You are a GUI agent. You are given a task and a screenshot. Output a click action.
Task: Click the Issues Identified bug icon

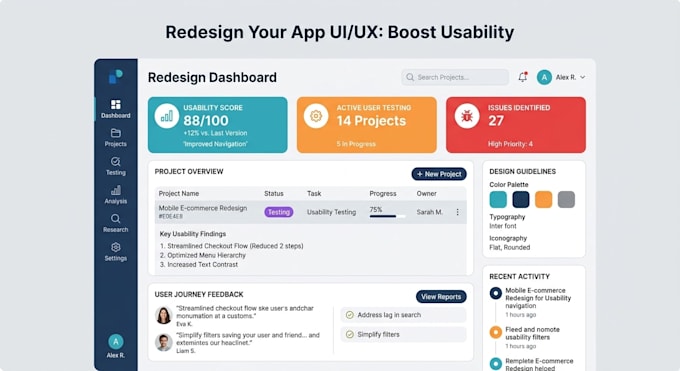tap(467, 116)
